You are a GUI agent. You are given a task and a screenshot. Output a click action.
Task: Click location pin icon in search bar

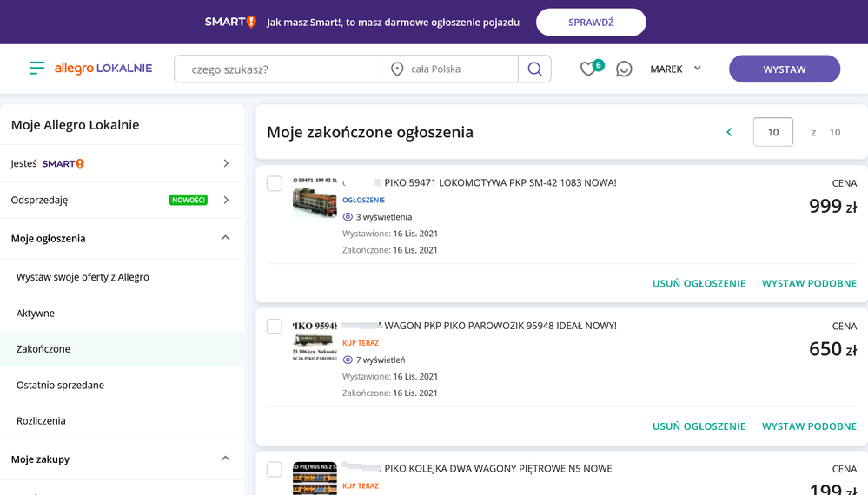[397, 69]
